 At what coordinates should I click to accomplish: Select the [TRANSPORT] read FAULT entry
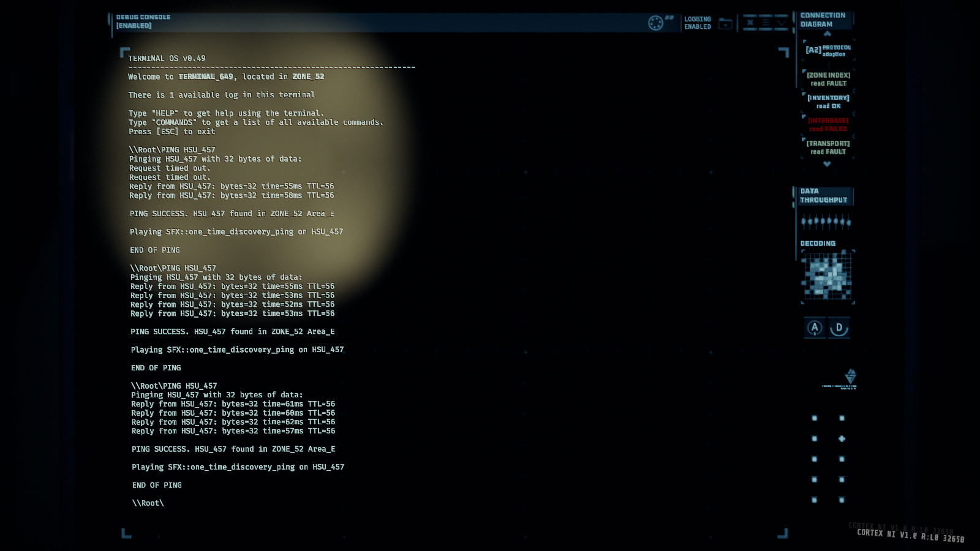[x=828, y=148]
